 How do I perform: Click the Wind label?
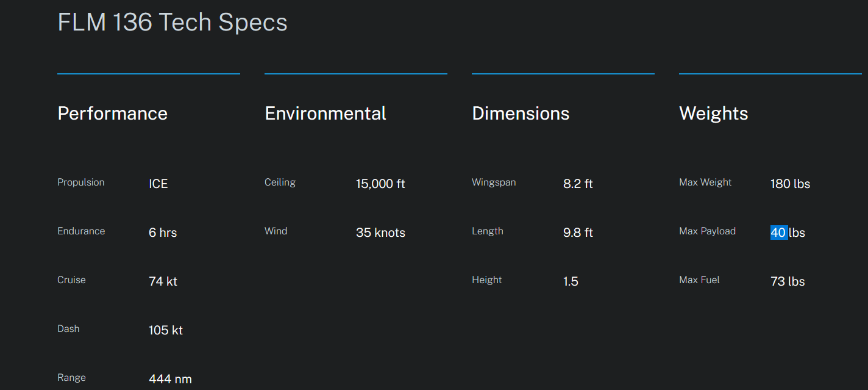(x=276, y=231)
